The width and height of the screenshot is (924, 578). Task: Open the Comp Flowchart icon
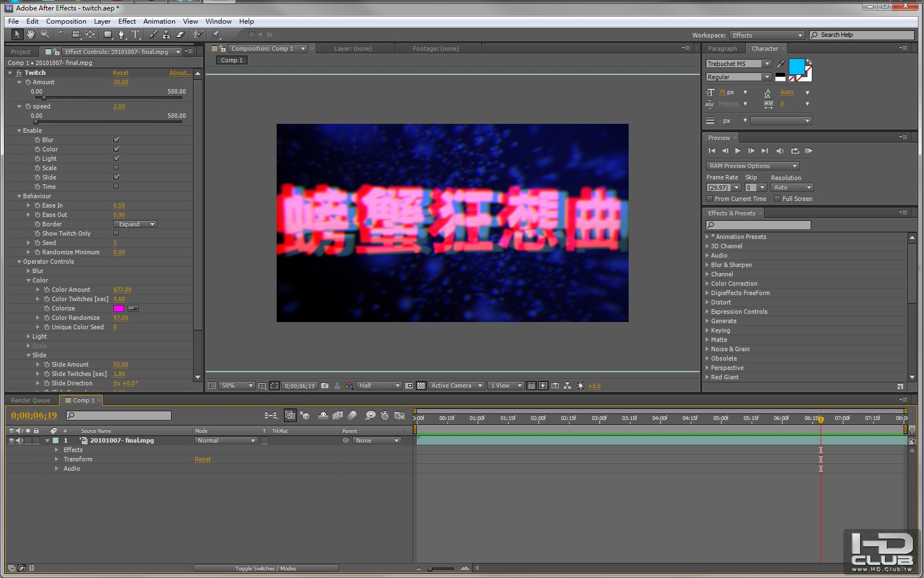[567, 386]
